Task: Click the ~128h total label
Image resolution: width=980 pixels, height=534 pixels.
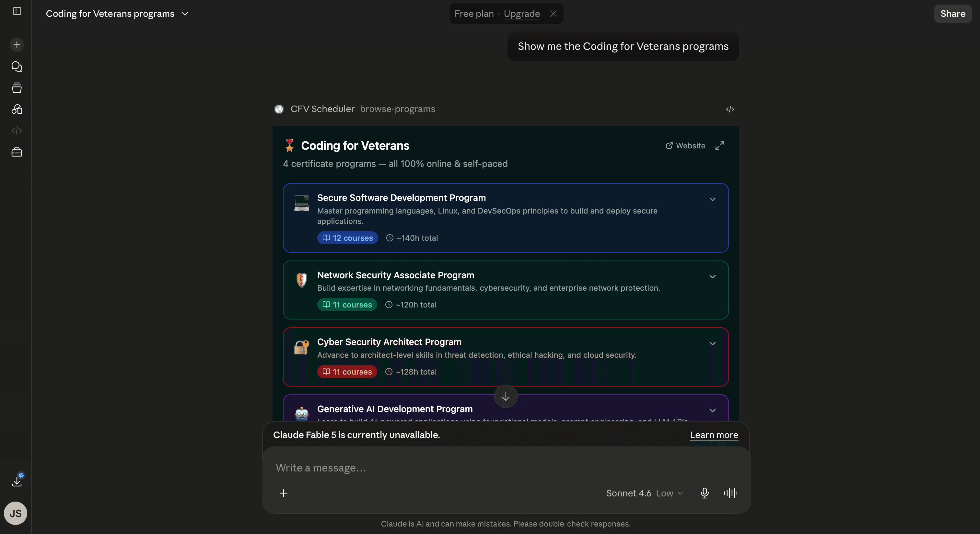Action: pyautogui.click(x=411, y=372)
